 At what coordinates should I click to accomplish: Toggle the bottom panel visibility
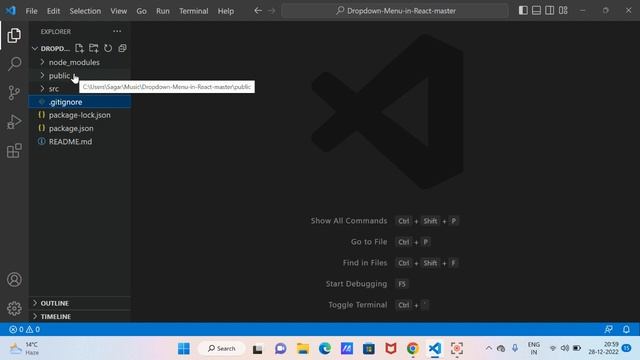[x=536, y=11]
